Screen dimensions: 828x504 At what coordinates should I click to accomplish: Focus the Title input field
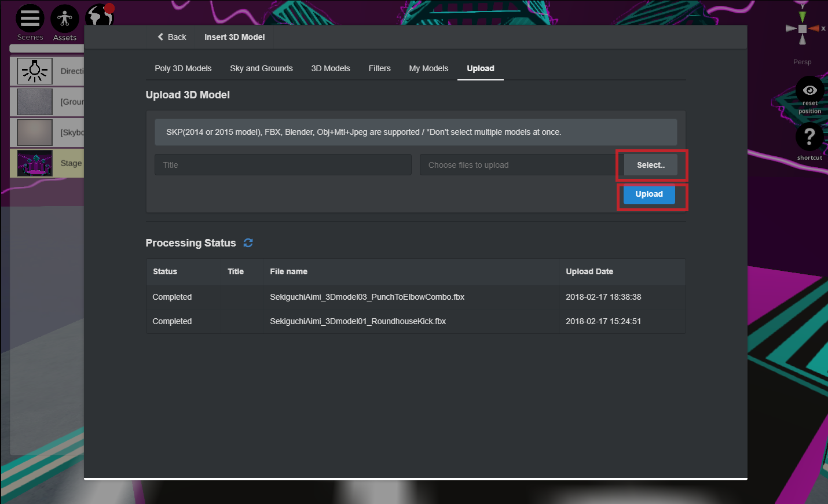point(283,165)
